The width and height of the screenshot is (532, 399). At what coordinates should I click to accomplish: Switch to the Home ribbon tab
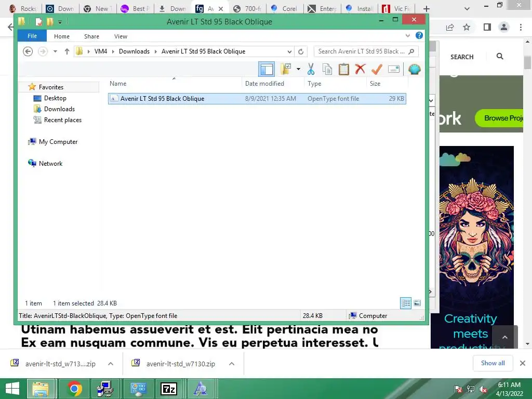click(x=62, y=36)
